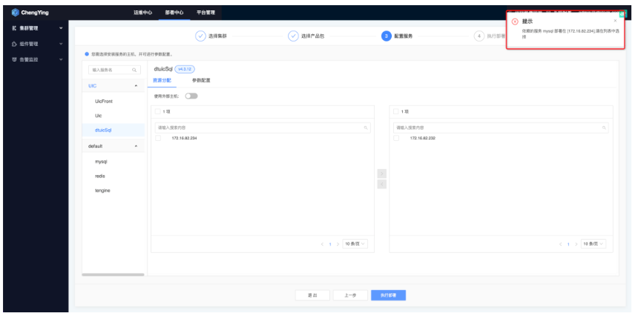
Task: Click the step 4 circle icon
Action: point(479,36)
